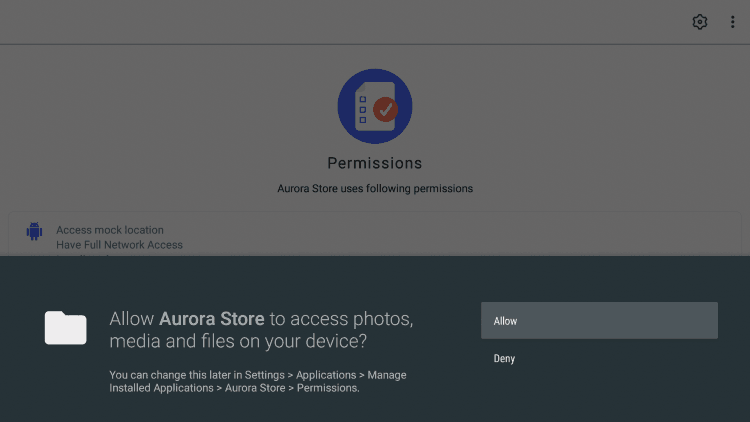Click the "You can change this later" note

(x=257, y=375)
